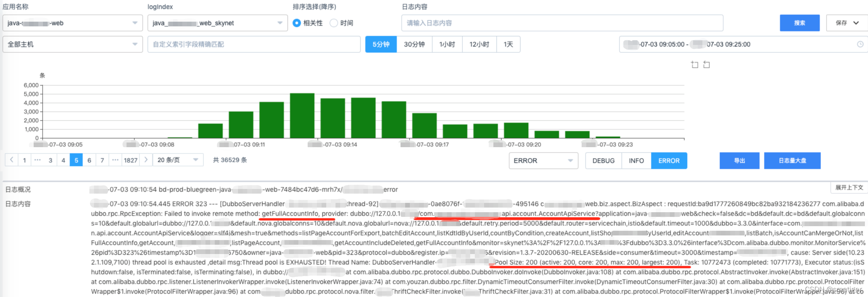Go to previous page with left arrow
This screenshot has height=297, width=868.
12,160
